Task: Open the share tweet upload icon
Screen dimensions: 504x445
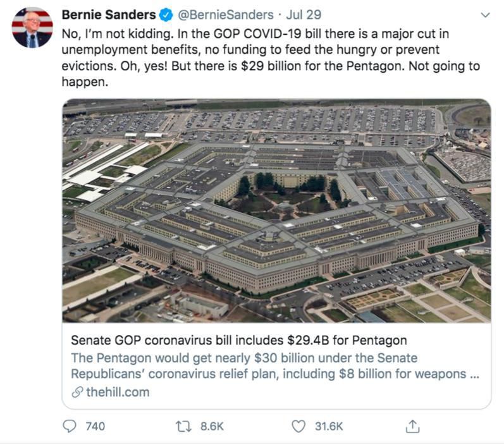Action: 412,426
